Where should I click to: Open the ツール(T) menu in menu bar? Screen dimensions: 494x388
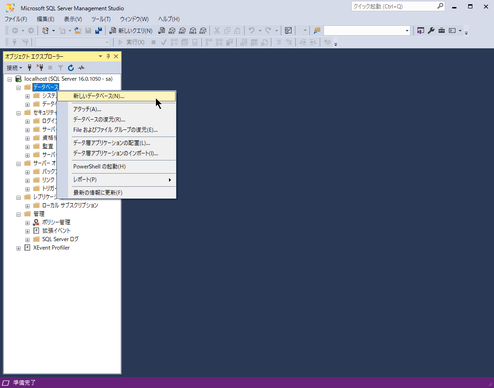pos(101,19)
